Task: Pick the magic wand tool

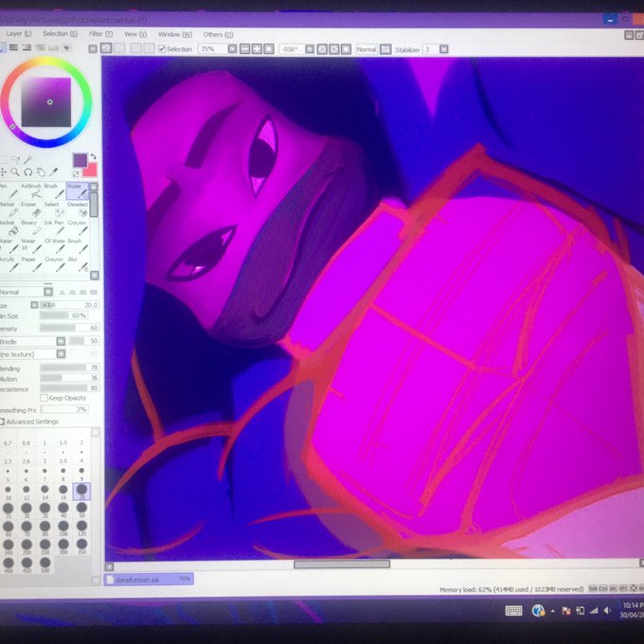Action: (x=27, y=159)
